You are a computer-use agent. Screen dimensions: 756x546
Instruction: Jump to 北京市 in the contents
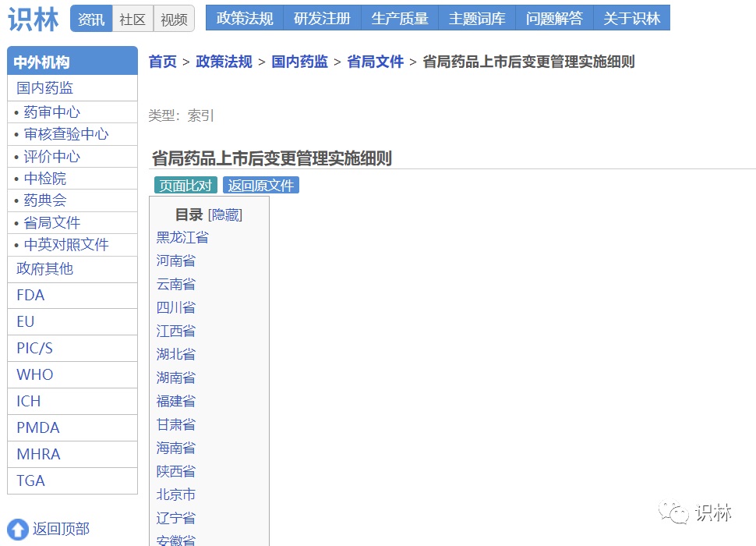[x=176, y=495]
